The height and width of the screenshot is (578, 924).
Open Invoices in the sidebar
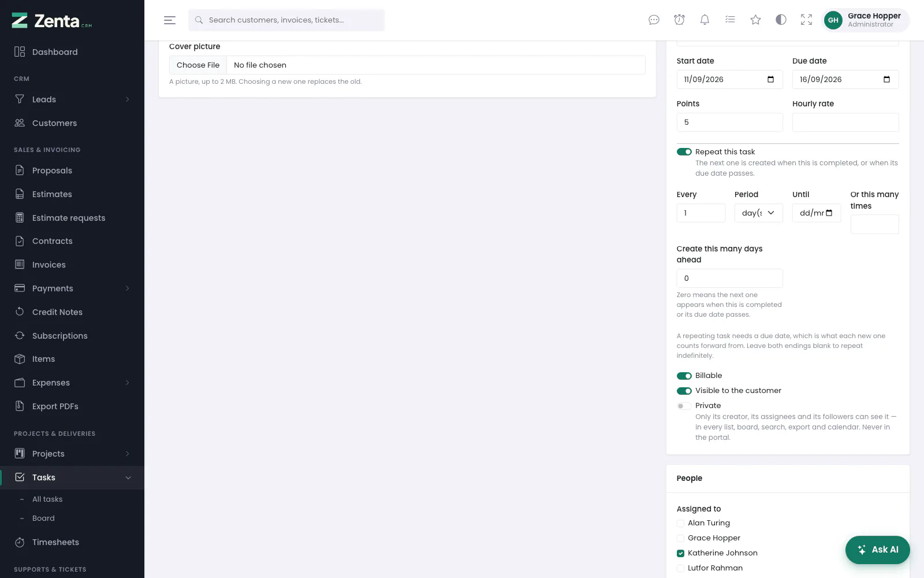[72, 265]
